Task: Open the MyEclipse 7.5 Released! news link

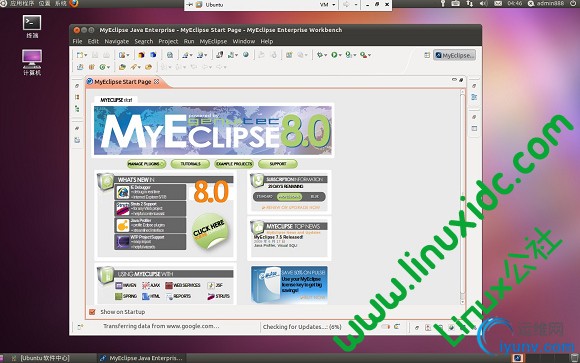Action: 278,237
